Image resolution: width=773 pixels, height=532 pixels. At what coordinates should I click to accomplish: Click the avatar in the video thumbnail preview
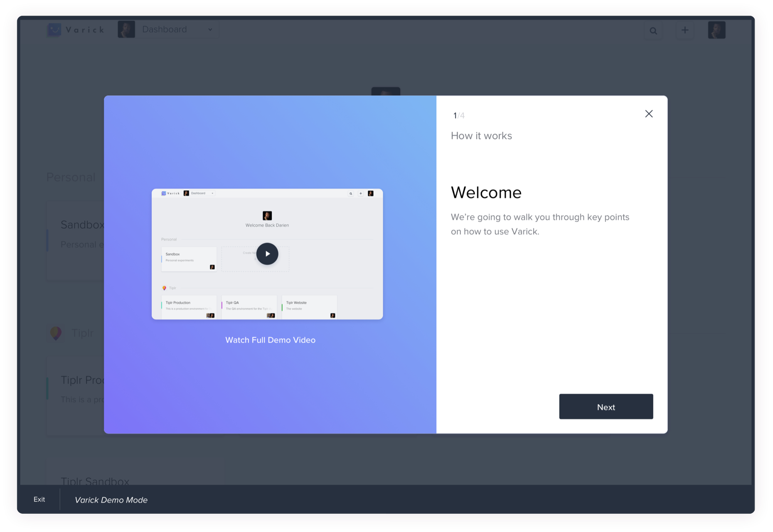(x=267, y=215)
